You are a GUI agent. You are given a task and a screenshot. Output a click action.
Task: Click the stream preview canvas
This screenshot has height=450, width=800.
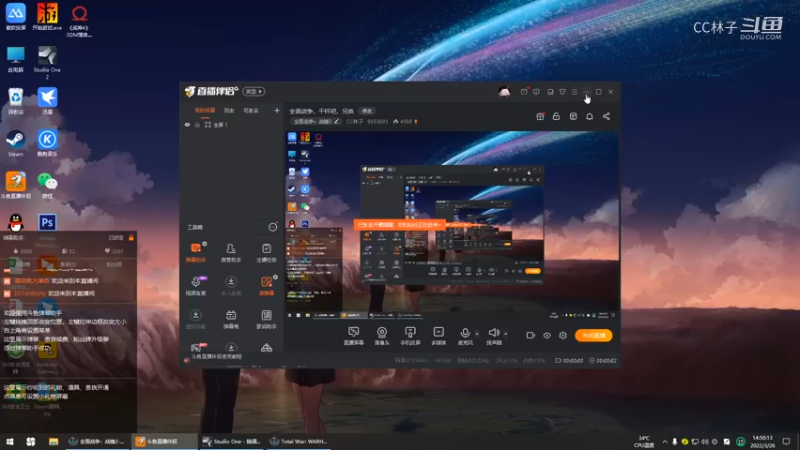point(452,225)
